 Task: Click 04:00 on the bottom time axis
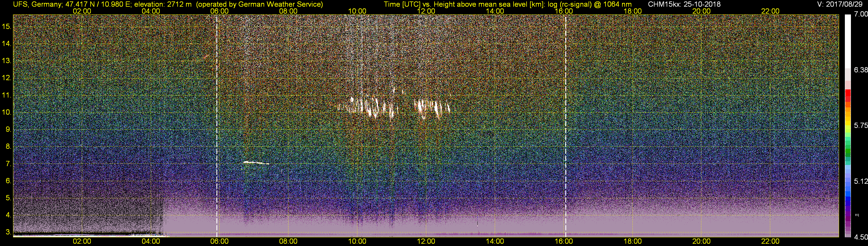coord(151,241)
